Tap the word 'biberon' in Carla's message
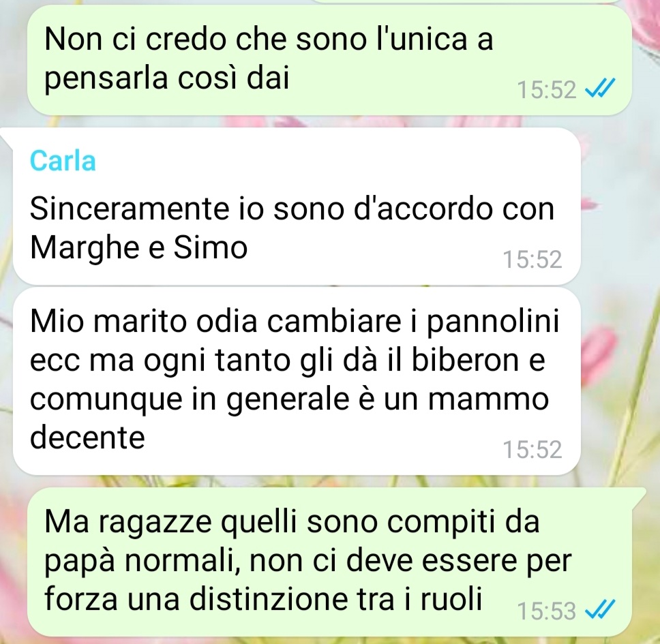The image size is (660, 644). point(465,360)
